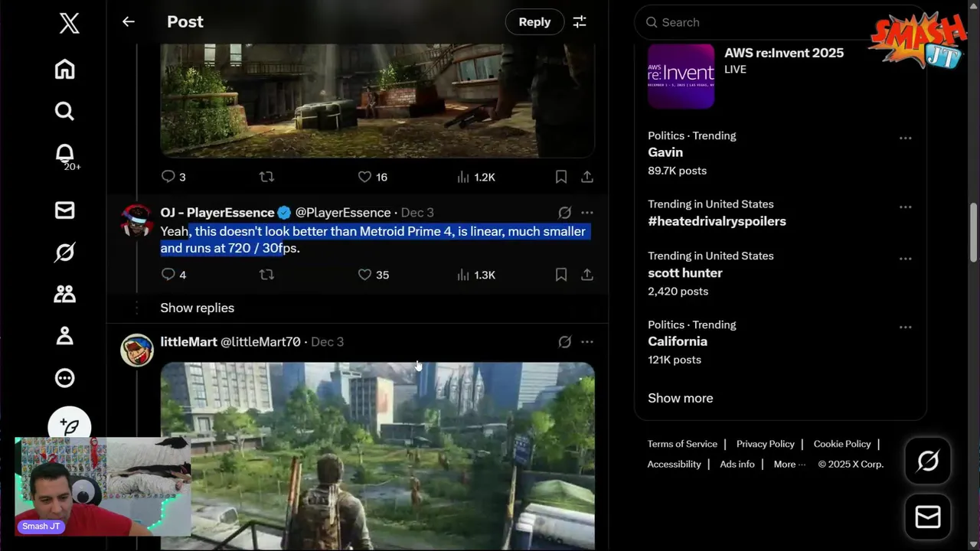Viewport: 980px width, 551px height.
Task: Open AWS re:Invent 2025 live event
Action: coord(784,53)
